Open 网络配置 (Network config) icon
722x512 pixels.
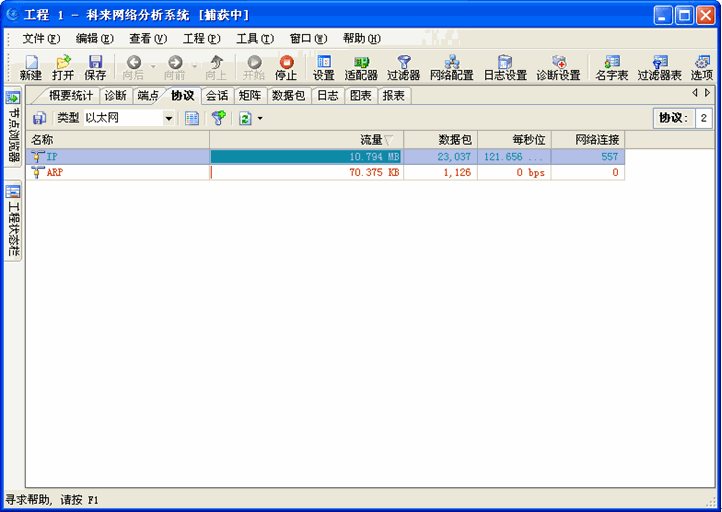(x=452, y=62)
